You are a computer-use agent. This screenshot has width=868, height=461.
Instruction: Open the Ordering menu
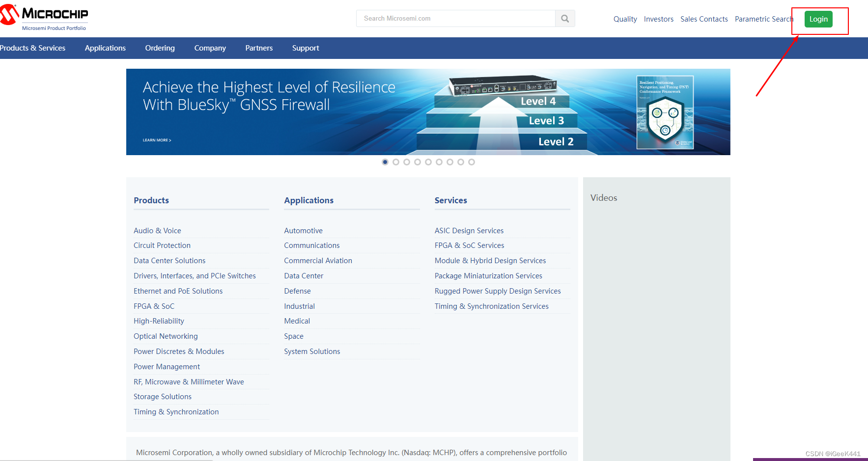point(160,48)
